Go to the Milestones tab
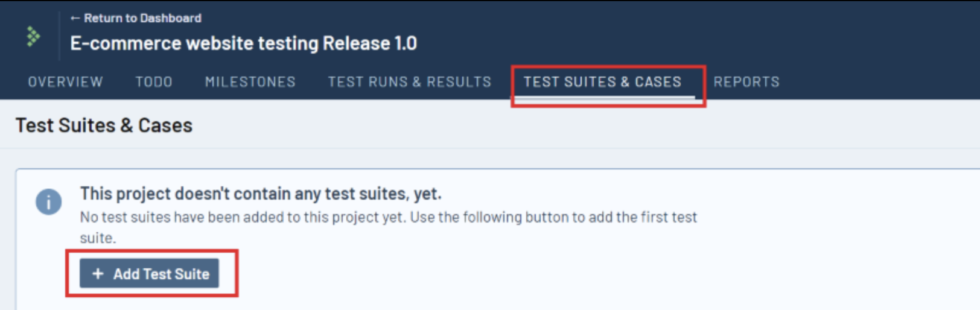Image resolution: width=980 pixels, height=310 pixels. 250,82
